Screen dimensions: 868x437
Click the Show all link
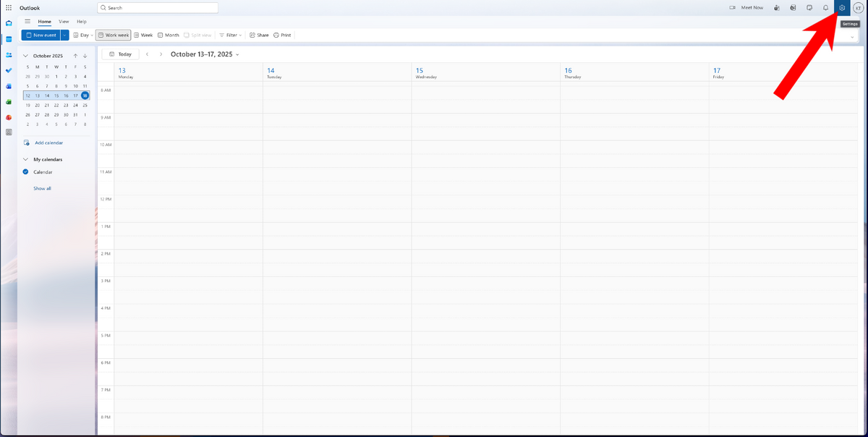pos(42,188)
